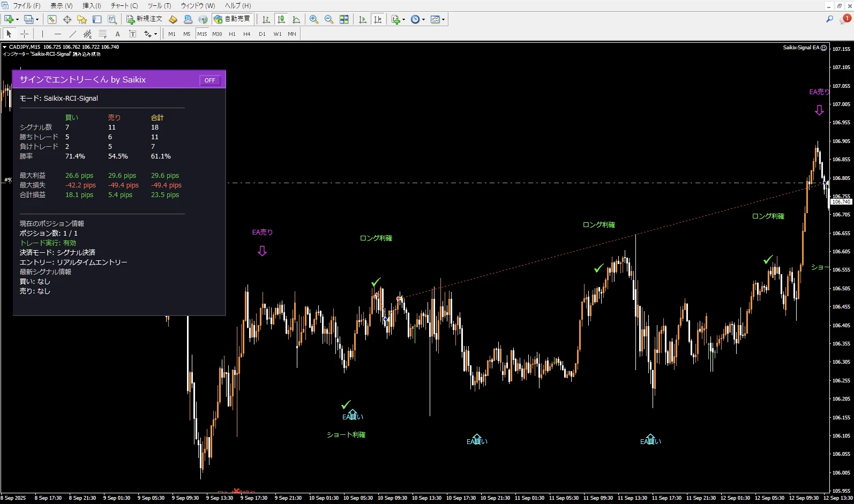Image resolution: width=854 pixels, height=504 pixels.
Task: Click the 新規注文 new order button
Action: 144,19
